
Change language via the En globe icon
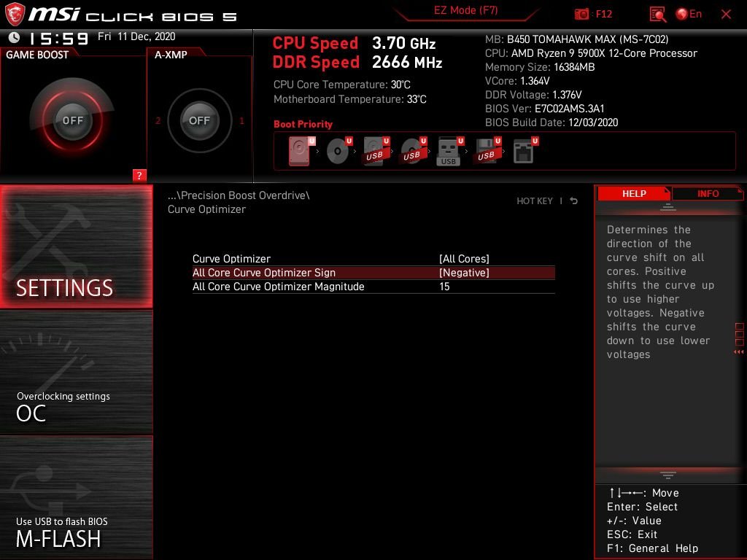coord(689,14)
